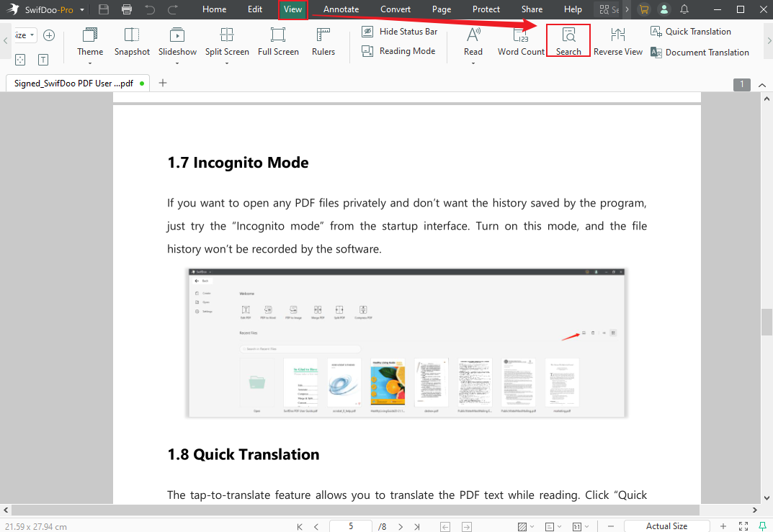Screen dimensions: 773x532
Task: Expand the Read aloud dropdown
Action: tap(473, 63)
